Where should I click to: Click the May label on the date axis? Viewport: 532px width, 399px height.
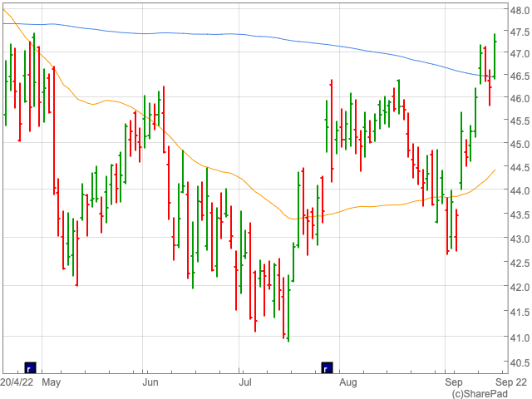51,382
